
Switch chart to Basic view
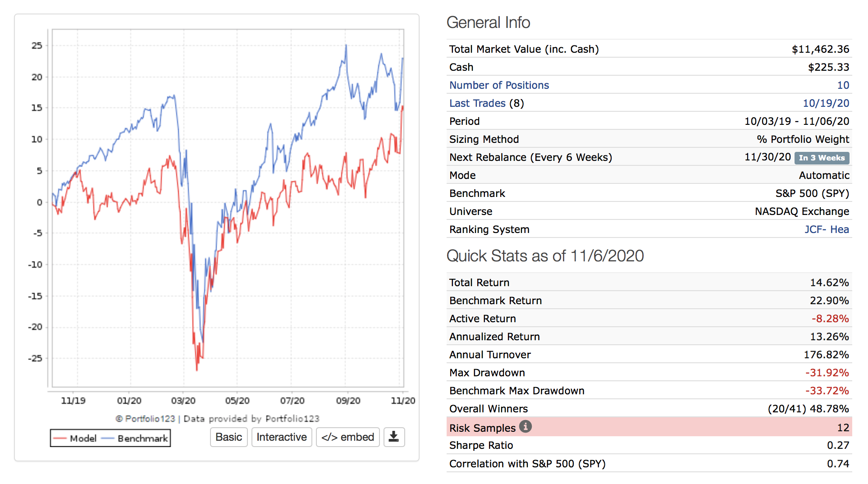point(228,437)
